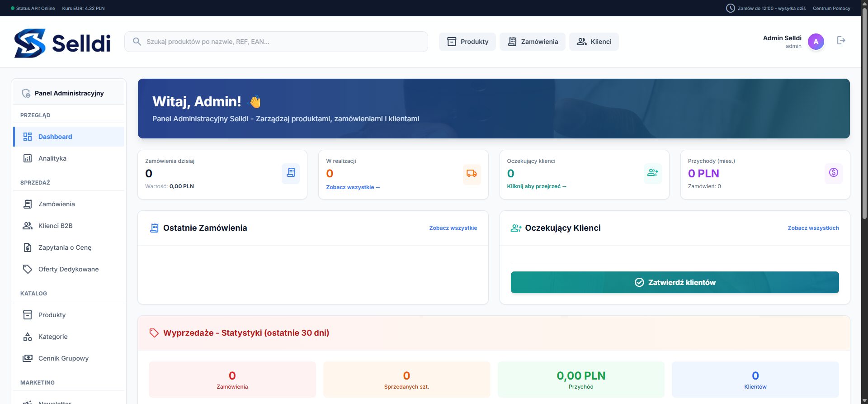Click the Cennik Grupowy money icon

[28, 358]
